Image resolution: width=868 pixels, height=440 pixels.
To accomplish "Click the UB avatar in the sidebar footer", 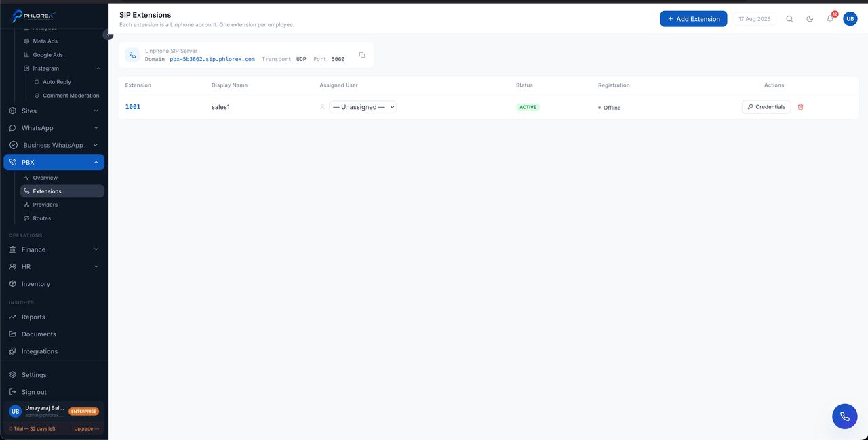I will pyautogui.click(x=15, y=412).
